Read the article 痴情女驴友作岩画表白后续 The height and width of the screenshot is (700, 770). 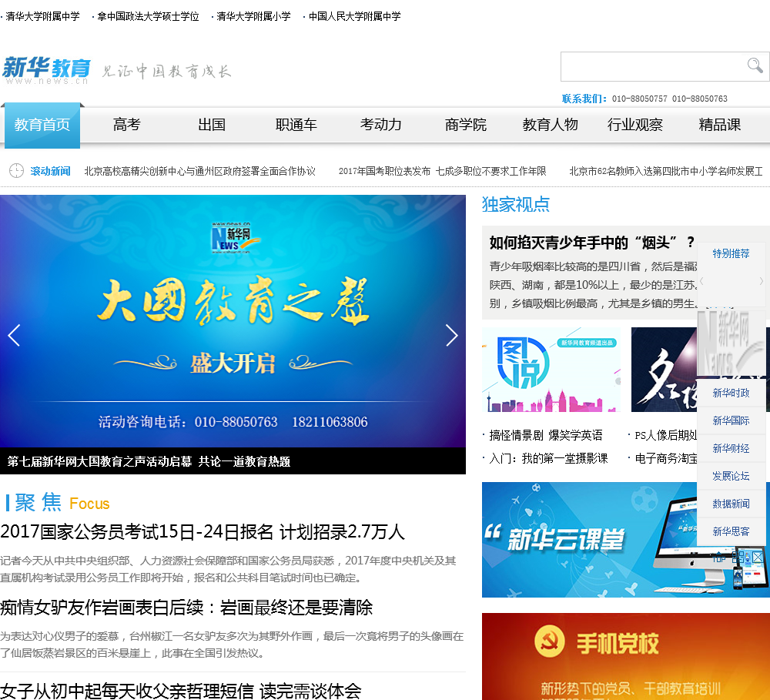click(x=186, y=608)
